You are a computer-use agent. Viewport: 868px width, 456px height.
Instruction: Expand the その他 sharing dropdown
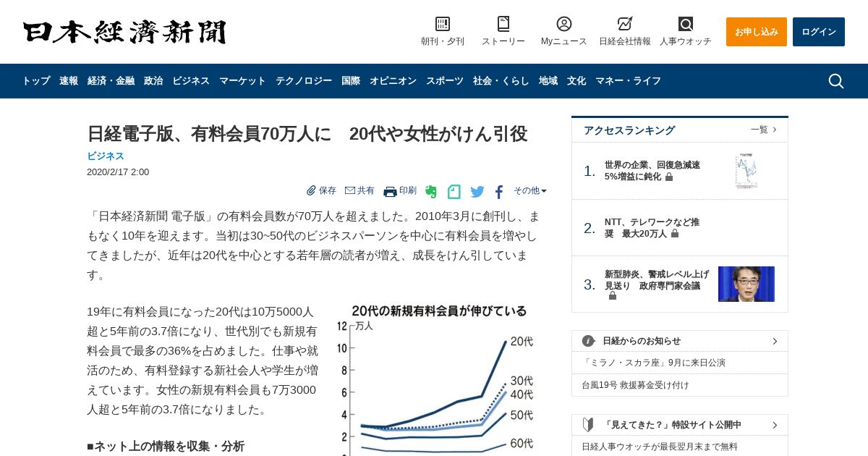(x=530, y=190)
